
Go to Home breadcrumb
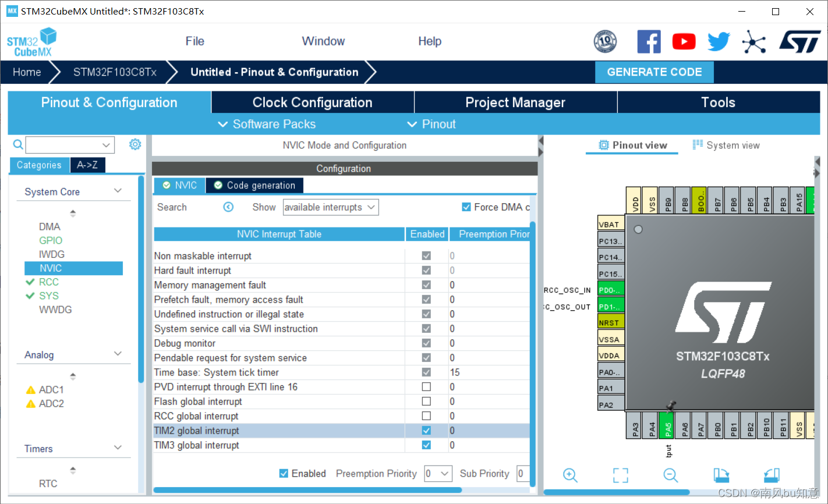click(x=27, y=72)
